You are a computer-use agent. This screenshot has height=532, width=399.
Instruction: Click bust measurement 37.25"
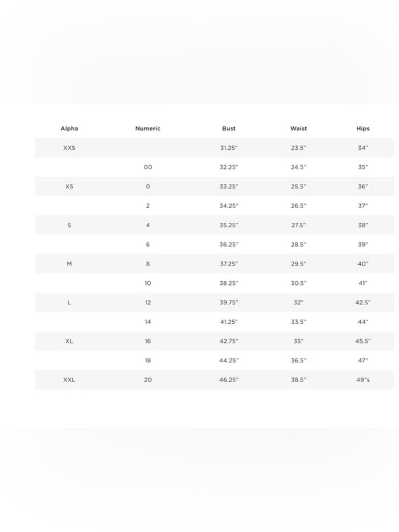229,264
